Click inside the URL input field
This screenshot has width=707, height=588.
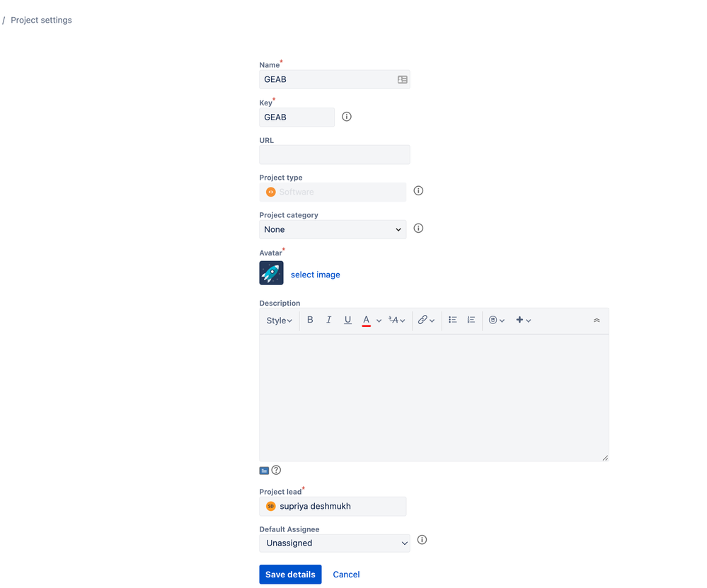coord(334,154)
